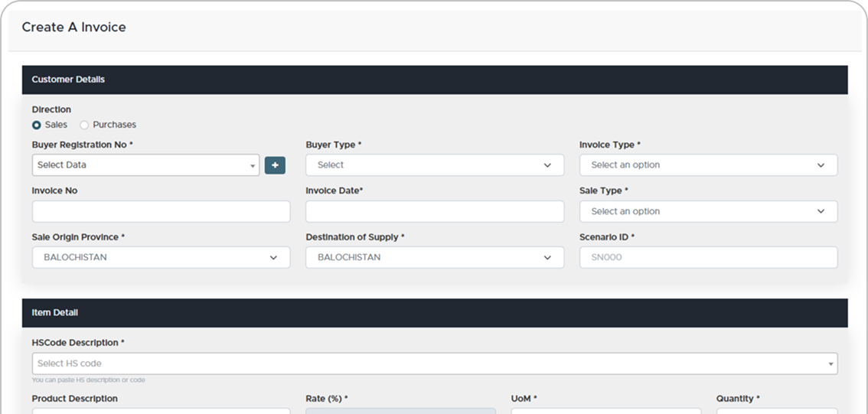Click the Rate (%) field
868x414 pixels.
[400, 411]
